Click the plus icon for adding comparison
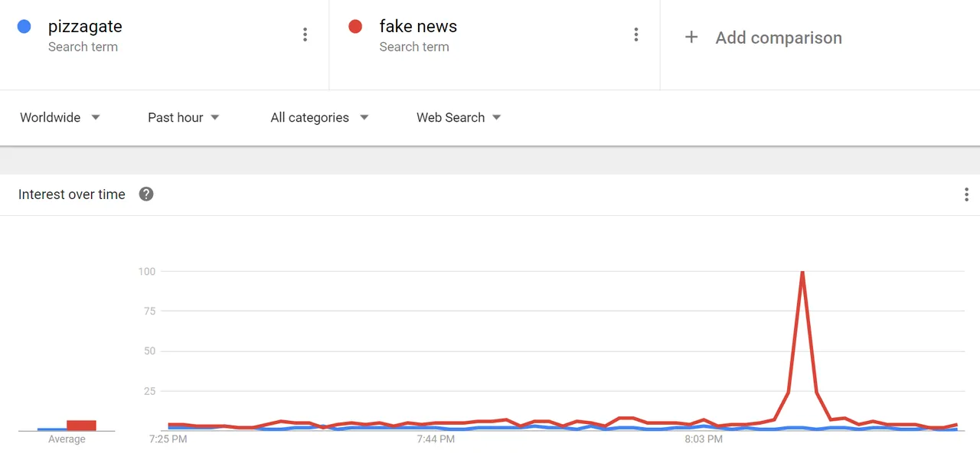The image size is (980, 473). [691, 38]
